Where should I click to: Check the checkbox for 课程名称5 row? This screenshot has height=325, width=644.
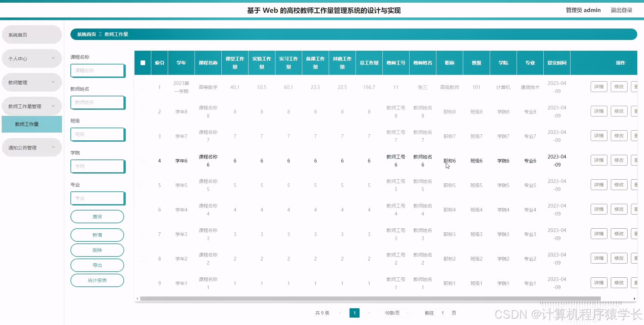[143, 185]
